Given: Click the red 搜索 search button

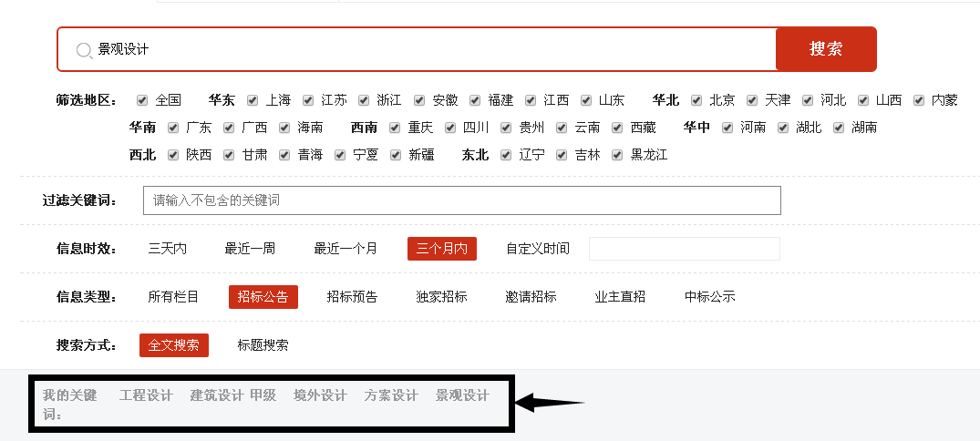Looking at the screenshot, I should pos(825,49).
